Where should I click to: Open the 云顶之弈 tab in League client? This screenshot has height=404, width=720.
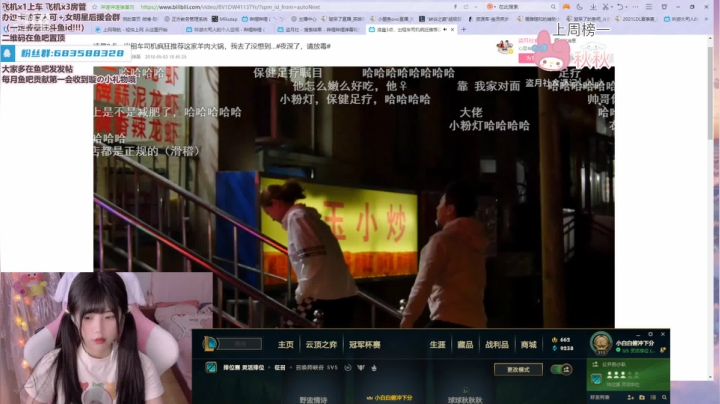[x=321, y=344]
